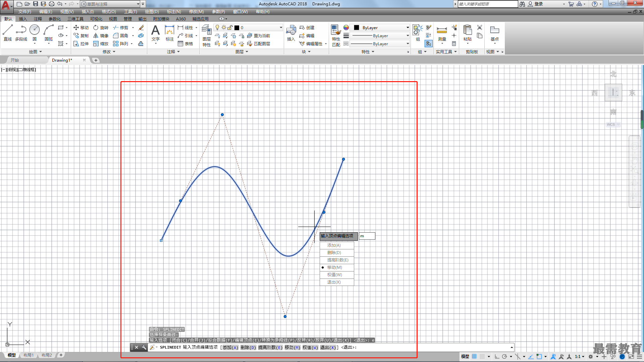Click the Table (表格) tool

point(185,44)
